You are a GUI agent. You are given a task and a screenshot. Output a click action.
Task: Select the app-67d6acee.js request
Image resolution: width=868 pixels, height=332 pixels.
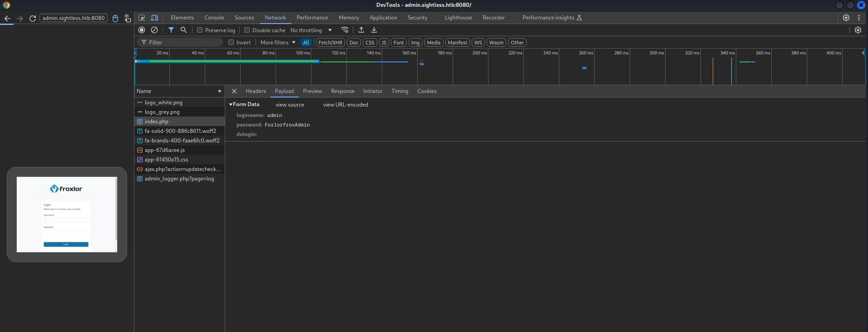(x=179, y=150)
